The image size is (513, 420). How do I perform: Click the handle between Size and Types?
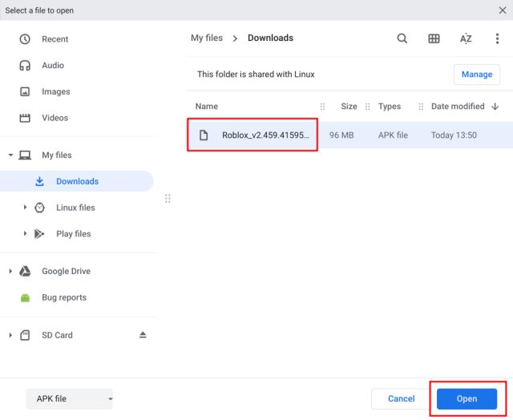click(368, 107)
